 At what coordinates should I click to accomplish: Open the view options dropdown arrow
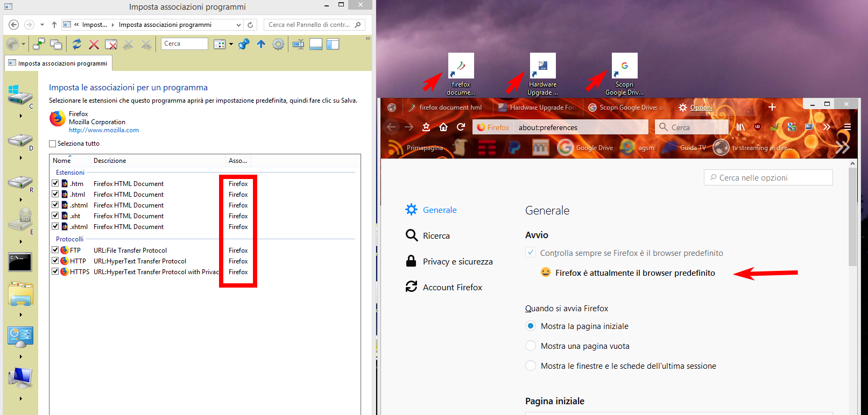(231, 44)
